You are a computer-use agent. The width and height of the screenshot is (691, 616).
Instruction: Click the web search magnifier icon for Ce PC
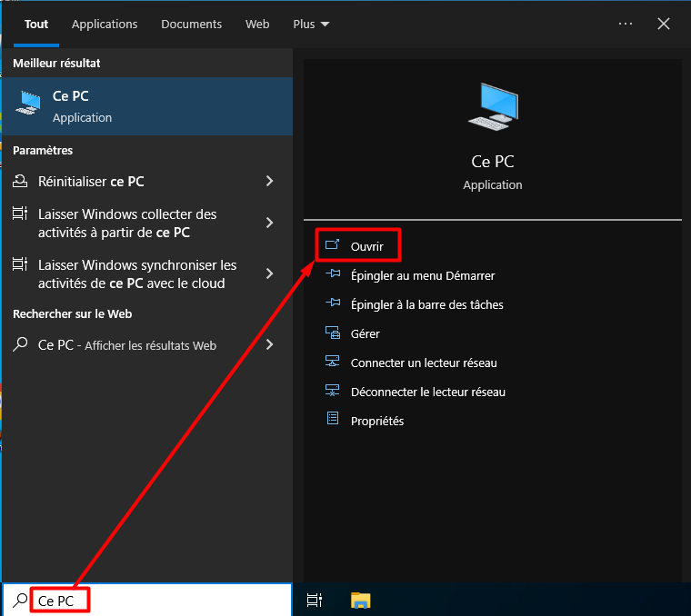(x=20, y=344)
